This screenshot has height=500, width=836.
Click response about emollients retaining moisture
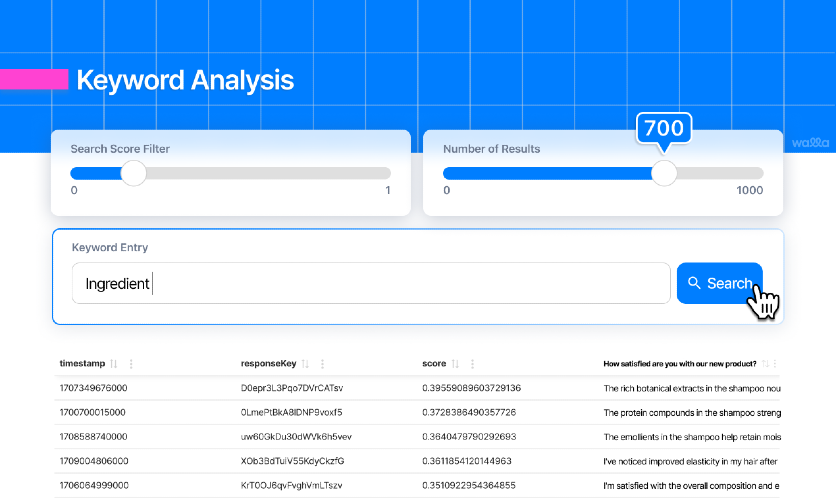click(692, 437)
